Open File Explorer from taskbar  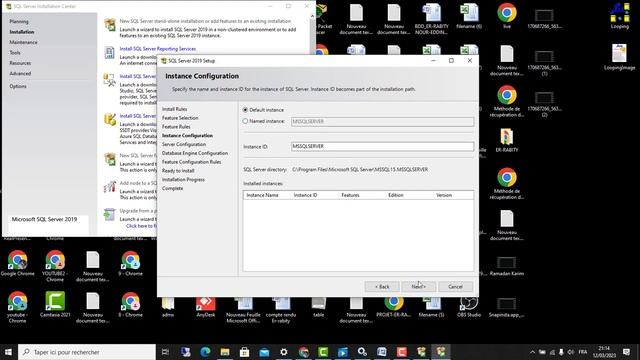point(225,352)
